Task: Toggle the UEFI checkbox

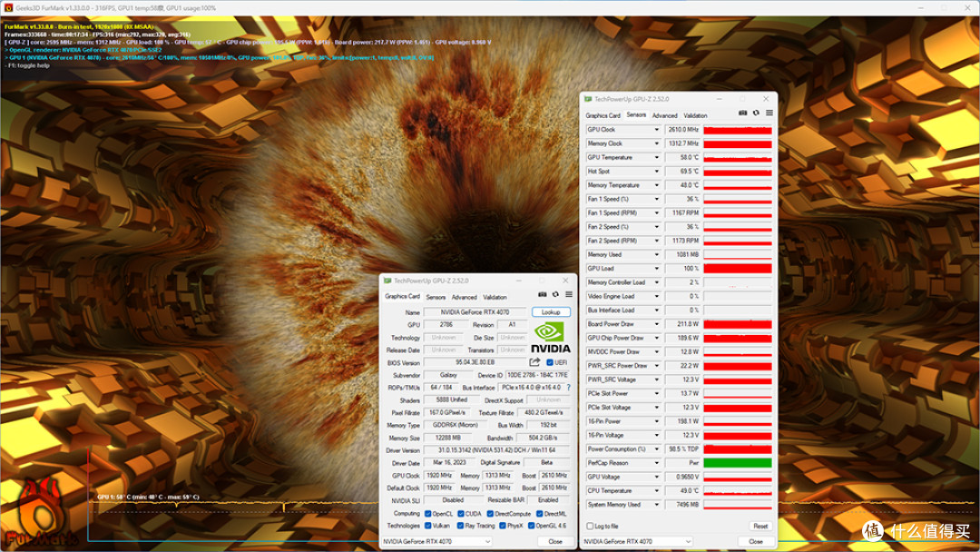Action: click(x=549, y=362)
